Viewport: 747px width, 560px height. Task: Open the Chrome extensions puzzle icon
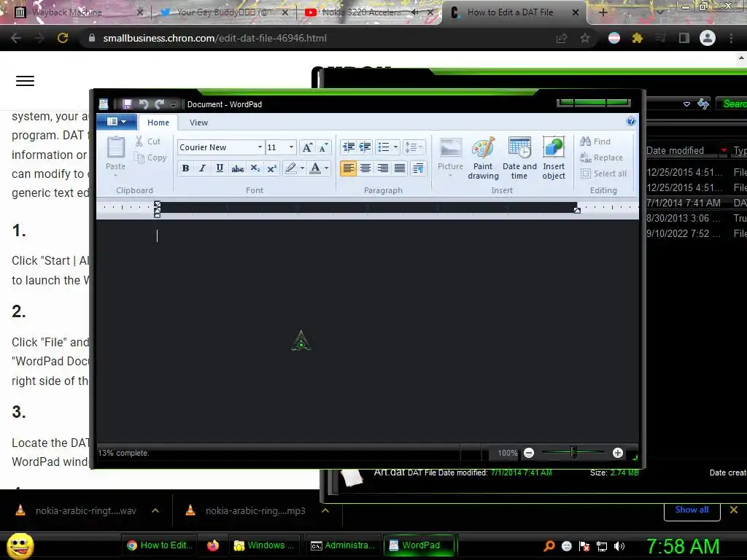[638, 38]
